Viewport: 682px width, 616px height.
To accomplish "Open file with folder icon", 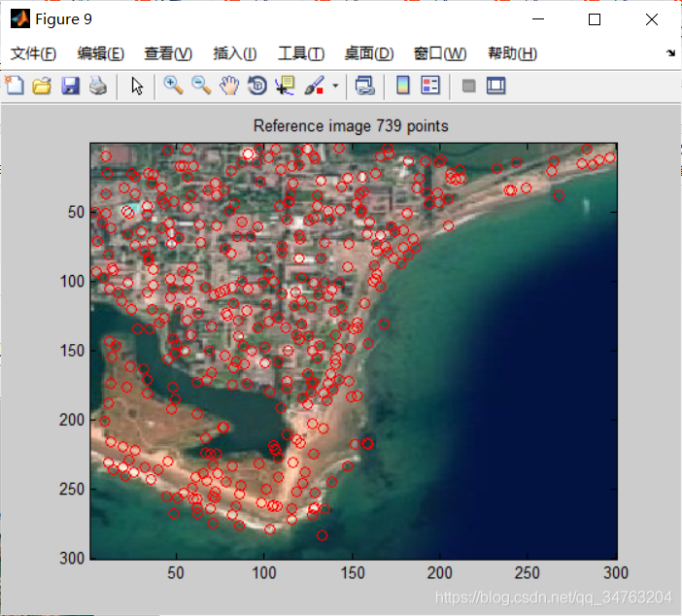I will (x=42, y=86).
